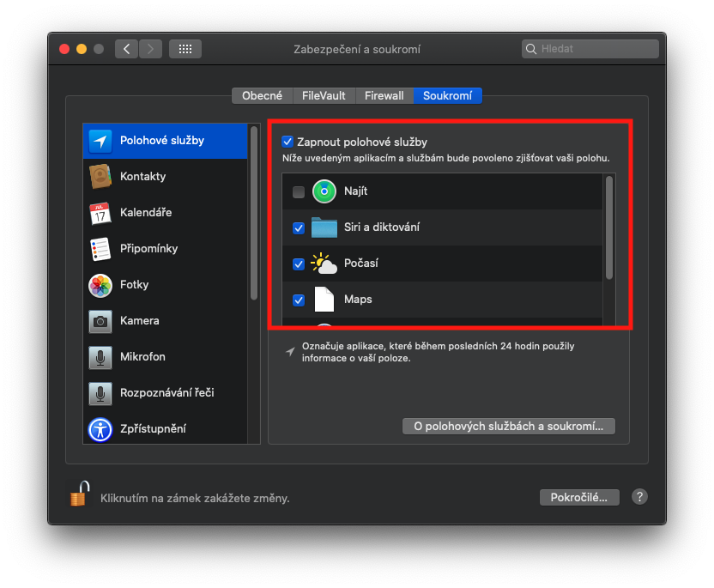The height and width of the screenshot is (588, 714).
Task: Select Připomínky label in sidebar
Action: pyautogui.click(x=149, y=249)
